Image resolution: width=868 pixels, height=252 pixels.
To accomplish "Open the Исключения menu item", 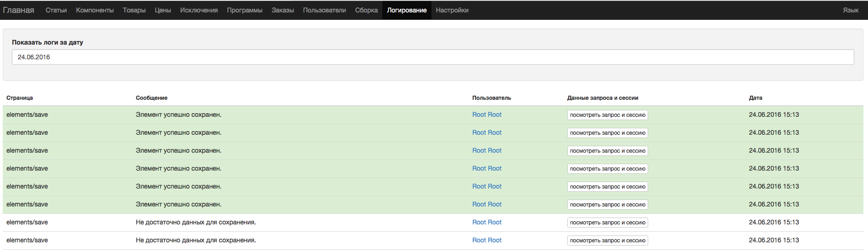I will pos(199,10).
